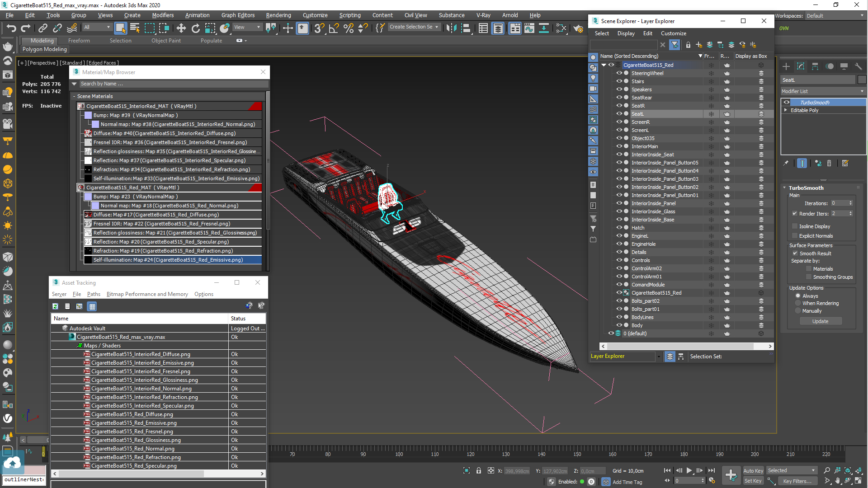Screen dimensions: 868x488
Task: Open the Hierarchy tab in command panel
Action: click(815, 66)
